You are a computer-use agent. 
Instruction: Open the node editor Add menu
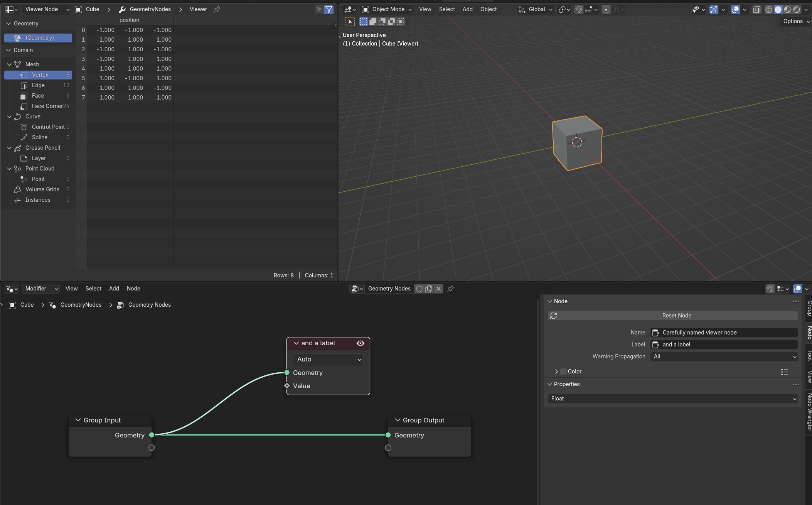click(x=114, y=289)
